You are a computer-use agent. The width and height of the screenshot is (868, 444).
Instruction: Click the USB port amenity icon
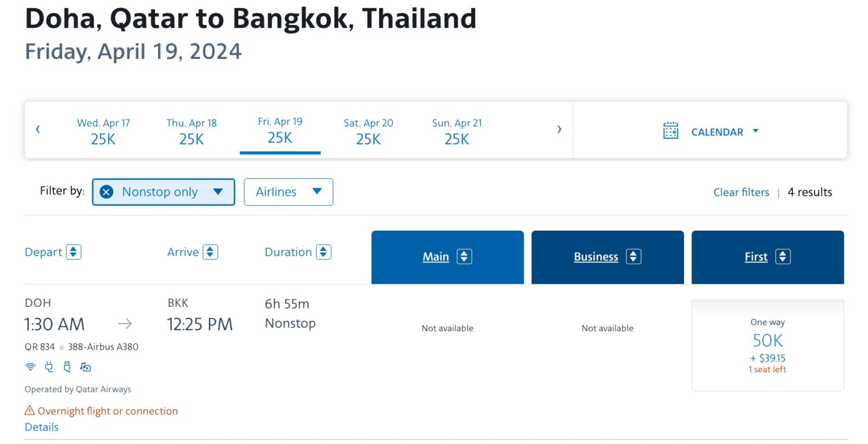(x=67, y=367)
